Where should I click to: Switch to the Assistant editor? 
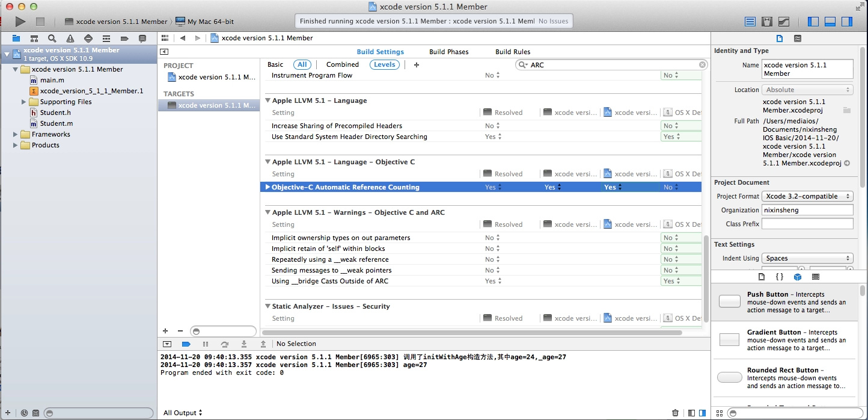coord(767,22)
